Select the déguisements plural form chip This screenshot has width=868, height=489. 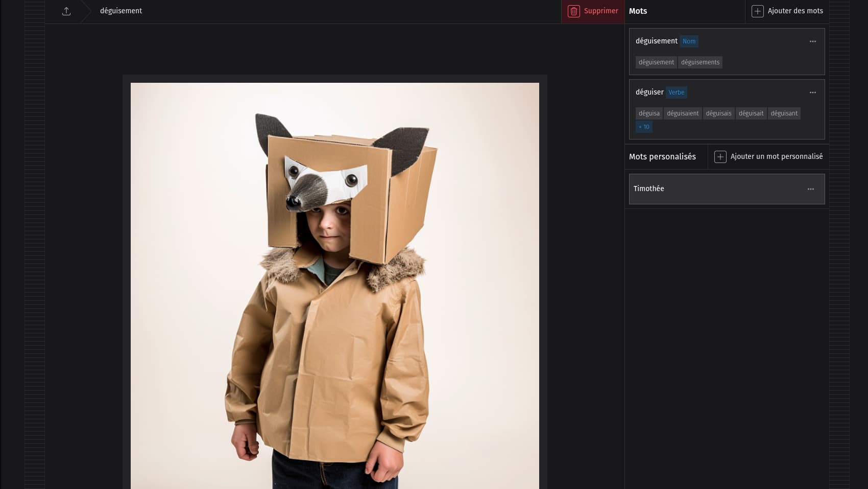click(700, 62)
